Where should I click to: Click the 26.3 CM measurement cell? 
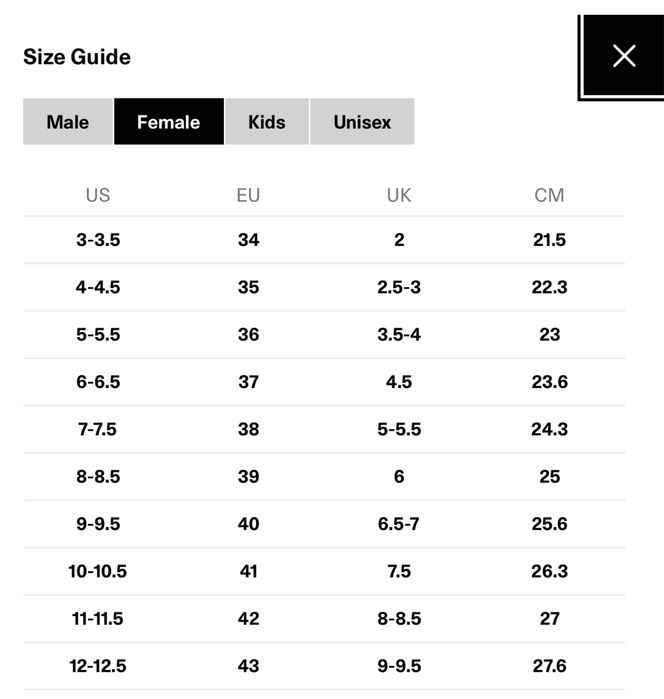click(549, 571)
